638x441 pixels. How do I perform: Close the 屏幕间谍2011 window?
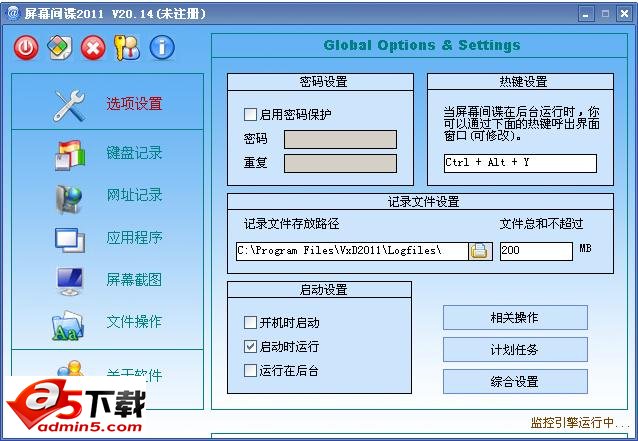[624, 14]
